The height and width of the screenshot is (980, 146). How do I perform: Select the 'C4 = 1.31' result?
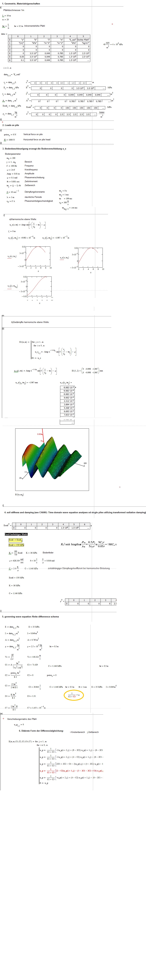pyautogui.click(x=32, y=696)
